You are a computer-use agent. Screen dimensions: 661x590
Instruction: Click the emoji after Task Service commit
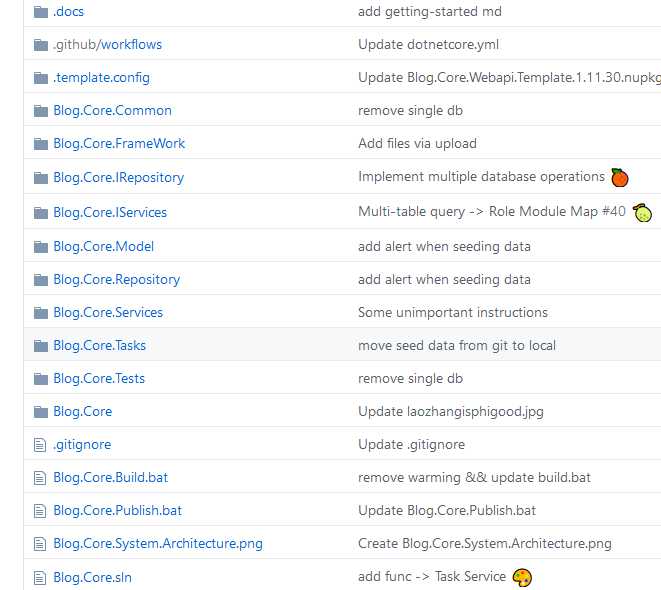(522, 578)
